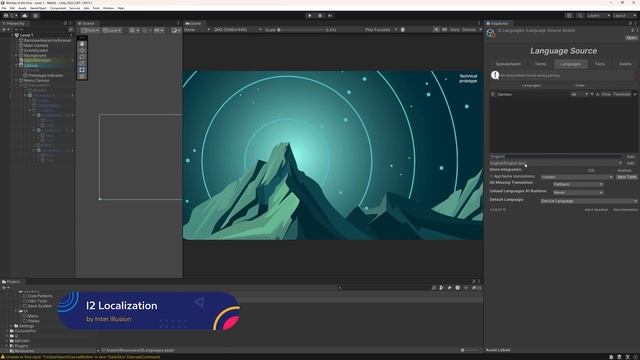This screenshot has height=360, width=640.
Task: Open Unload Languages At Runtime dropdown
Action: click(578, 193)
